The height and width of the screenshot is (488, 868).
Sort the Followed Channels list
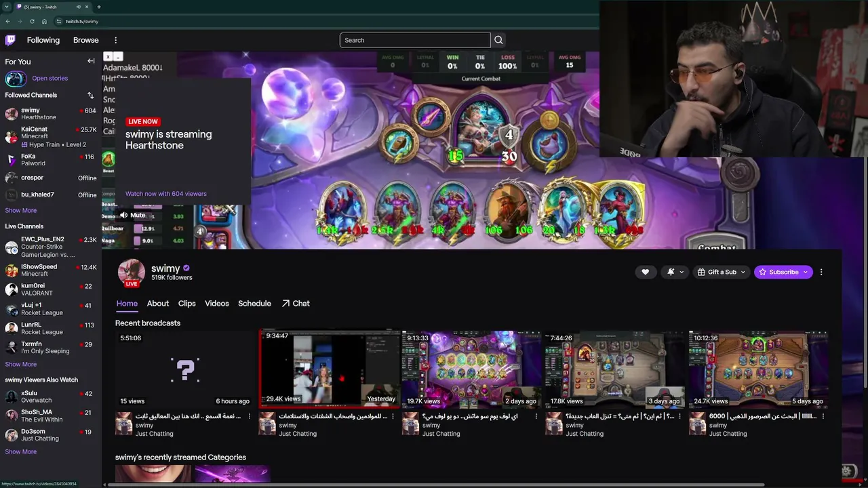point(90,96)
